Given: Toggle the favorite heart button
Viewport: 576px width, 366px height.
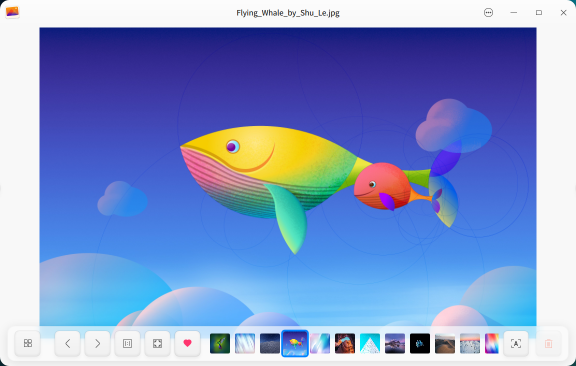Looking at the screenshot, I should tap(187, 343).
